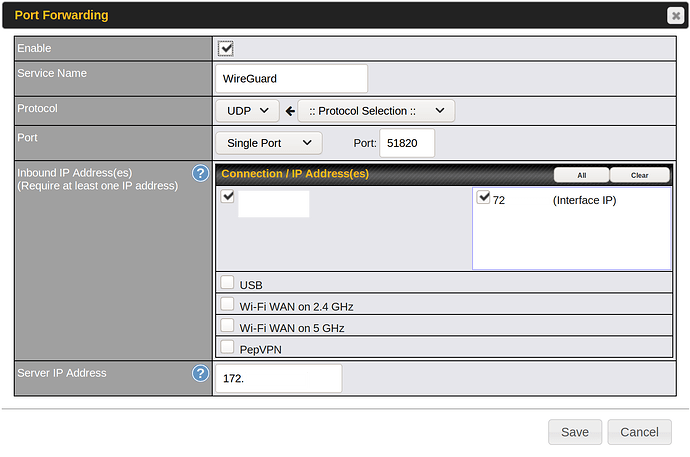Focus the Port number field showing 51820

(407, 143)
